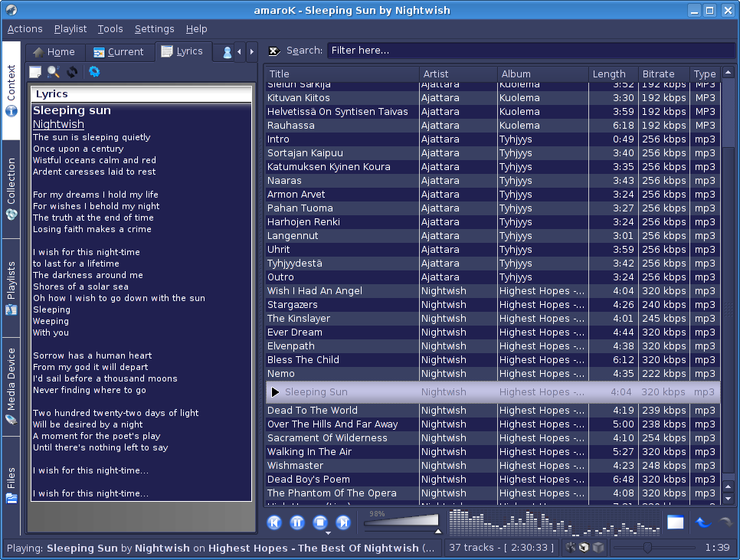Image resolution: width=740 pixels, height=560 pixels.
Task: Click the scroll-down arrow at playlist scrollbar bottom
Action: click(x=729, y=498)
